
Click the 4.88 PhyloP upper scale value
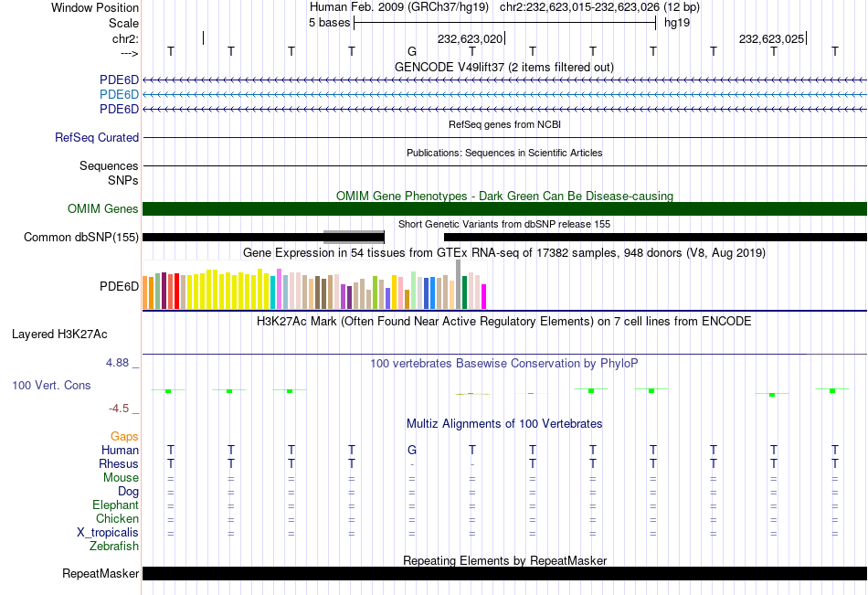(x=117, y=363)
